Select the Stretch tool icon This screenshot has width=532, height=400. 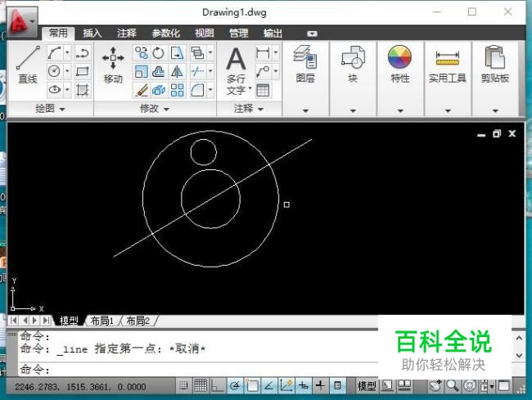(177, 52)
